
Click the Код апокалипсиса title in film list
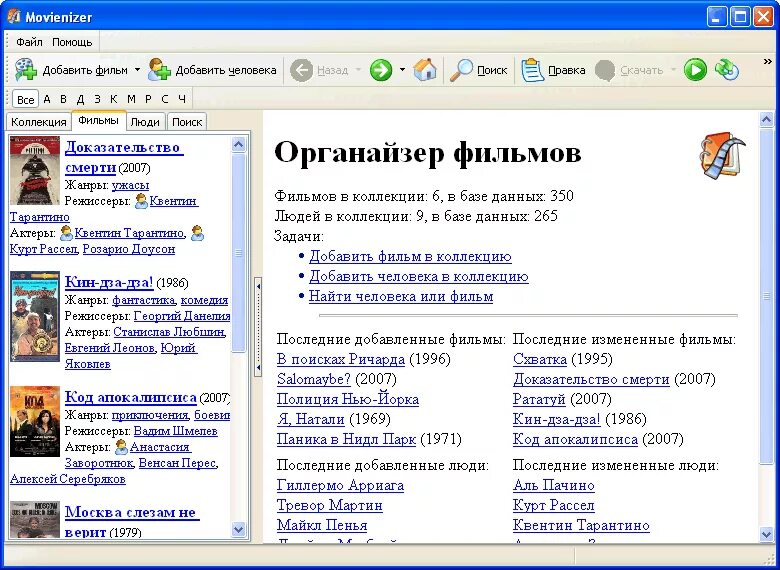[x=130, y=397]
